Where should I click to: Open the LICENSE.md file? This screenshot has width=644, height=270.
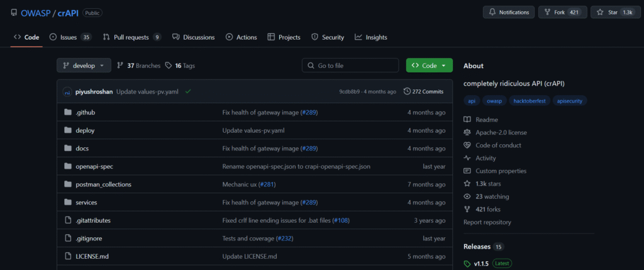coord(92,256)
